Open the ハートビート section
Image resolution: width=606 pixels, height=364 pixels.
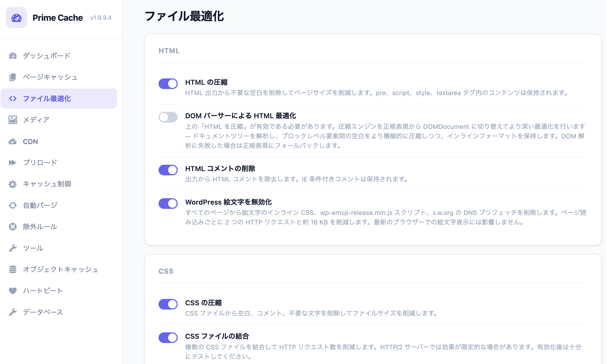[59, 291]
